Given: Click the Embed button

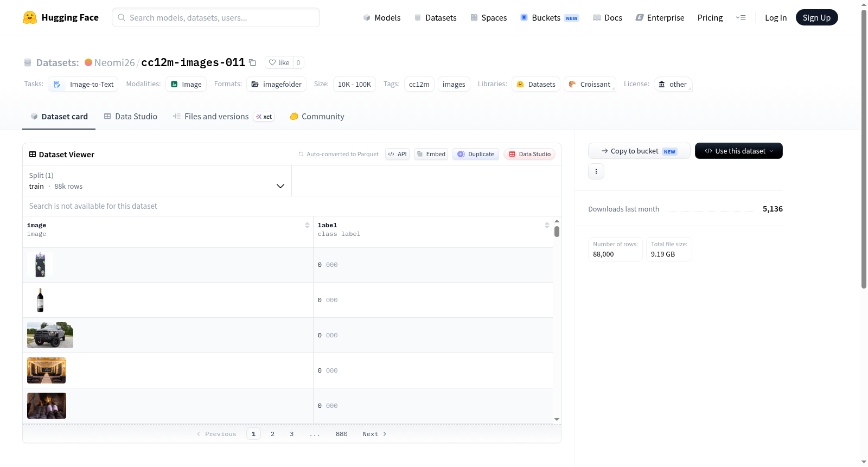Looking at the screenshot, I should pyautogui.click(x=431, y=154).
